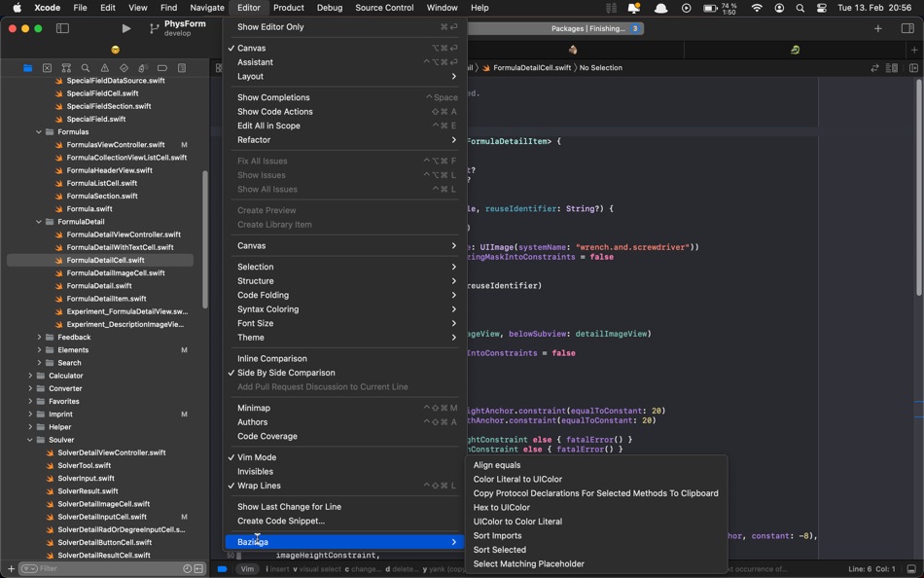Choose Sort Imports from Bazinga submenu
Viewport: 924px width, 578px height.
pos(596,535)
